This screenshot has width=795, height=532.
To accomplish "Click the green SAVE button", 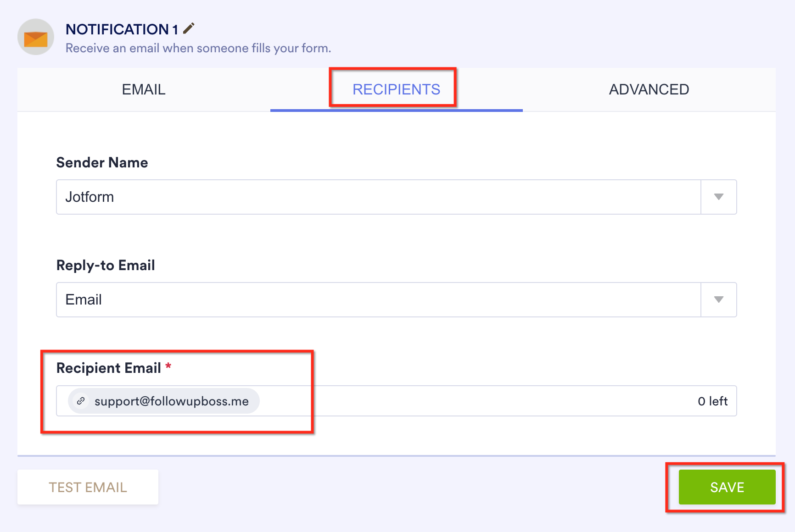I will coord(727,487).
